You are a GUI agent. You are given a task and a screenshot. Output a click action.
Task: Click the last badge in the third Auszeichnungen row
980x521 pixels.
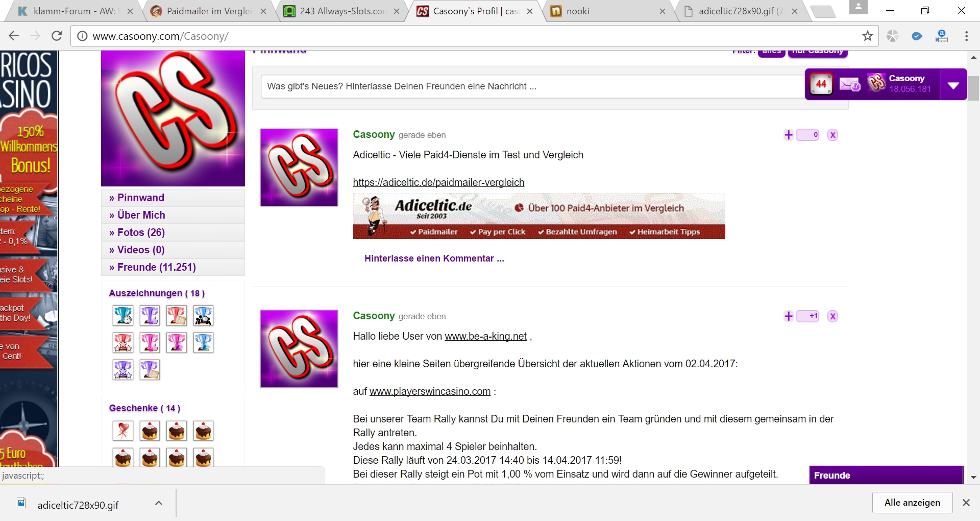pyautogui.click(x=150, y=370)
